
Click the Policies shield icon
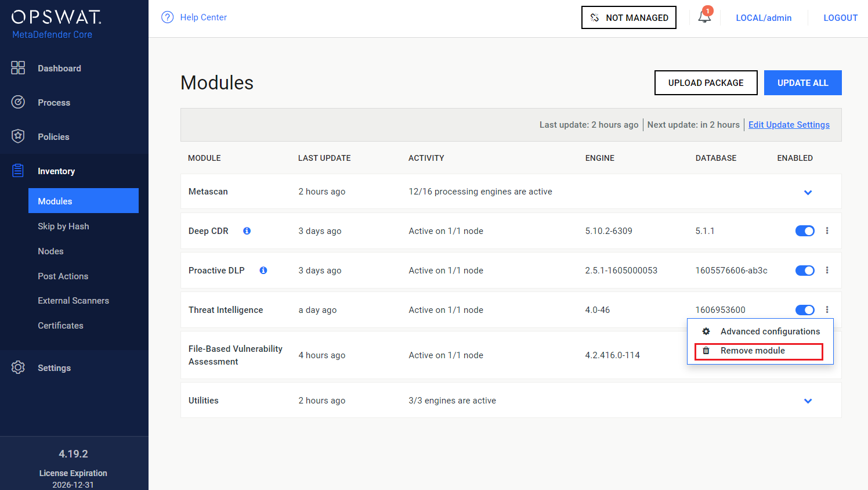(x=18, y=136)
